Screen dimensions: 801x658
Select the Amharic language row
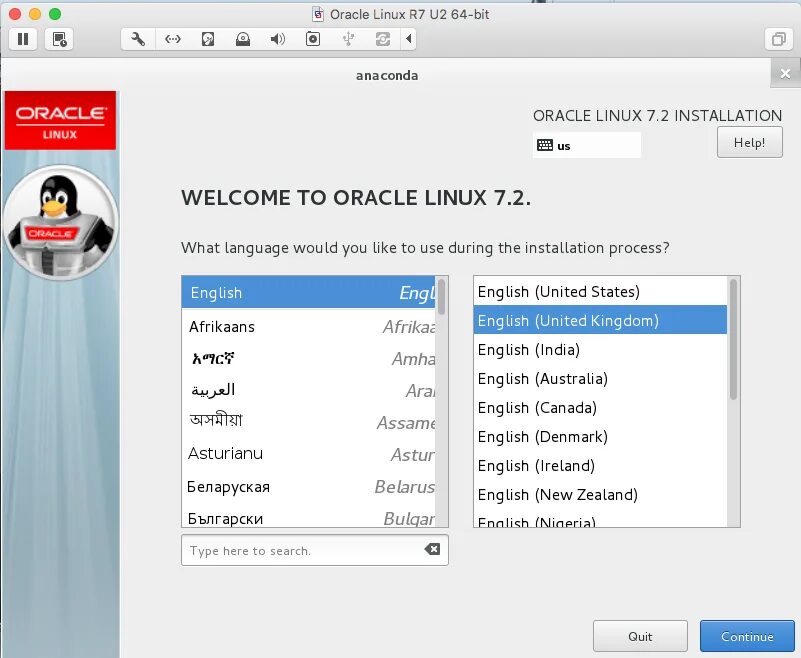[309, 359]
